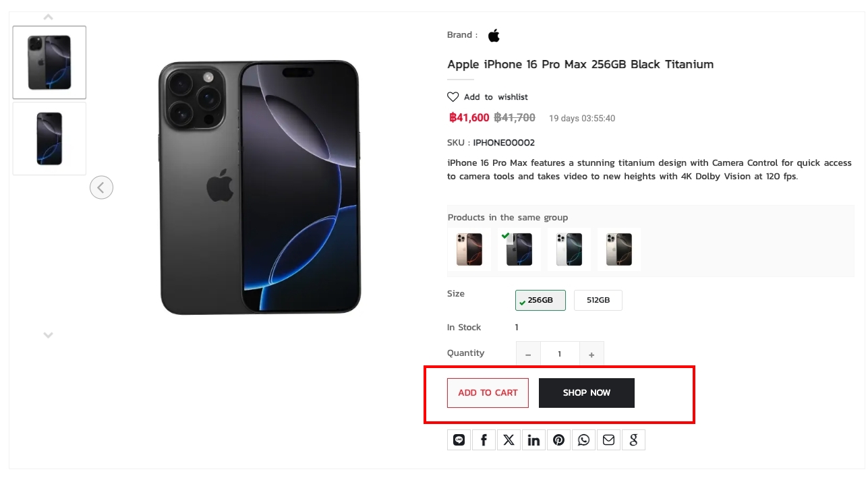Screen dimensions: 868x484
Task: Share product on LINE
Action: point(459,440)
